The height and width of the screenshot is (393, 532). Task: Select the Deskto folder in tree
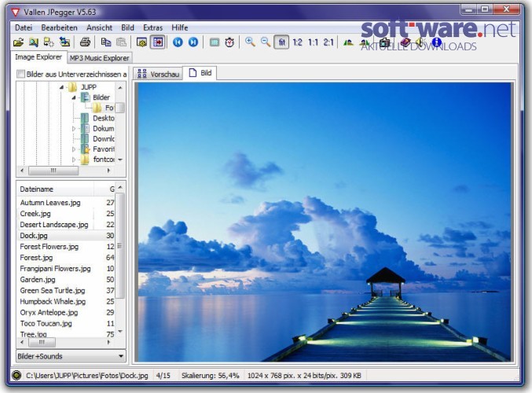point(104,118)
